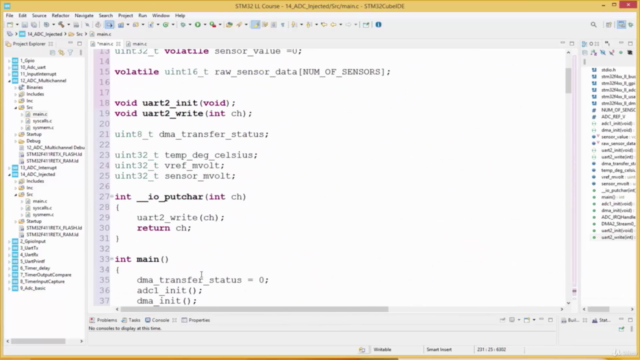Open the Console display selected dropdown

click(519, 320)
